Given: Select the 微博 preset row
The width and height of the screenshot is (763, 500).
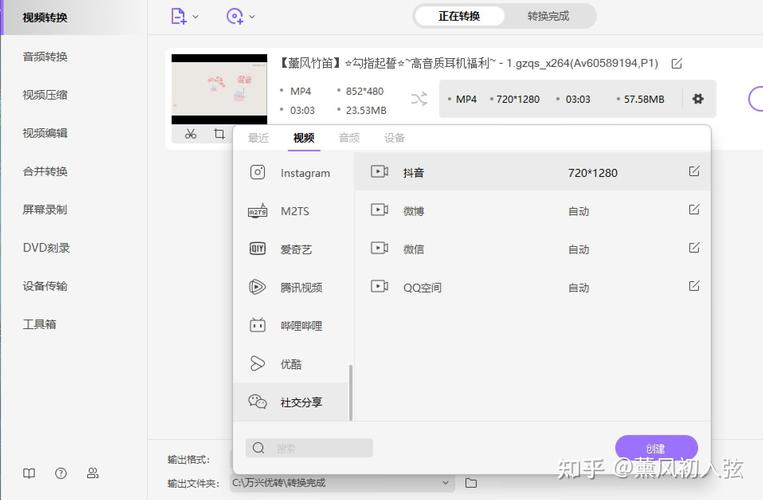Looking at the screenshot, I should coord(532,211).
